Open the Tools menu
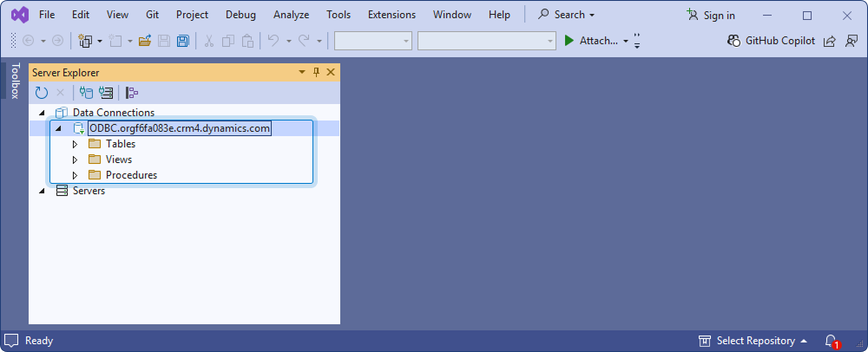This screenshot has height=352, width=868. 339,15
